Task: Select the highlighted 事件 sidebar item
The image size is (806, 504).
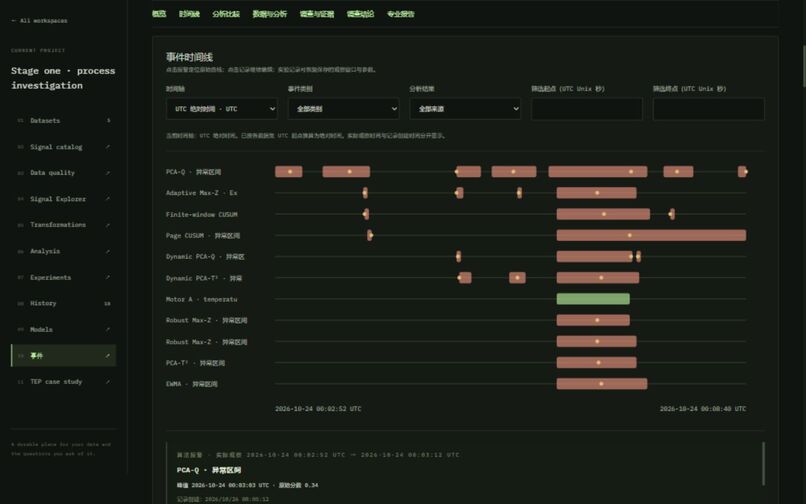Action: (64, 355)
